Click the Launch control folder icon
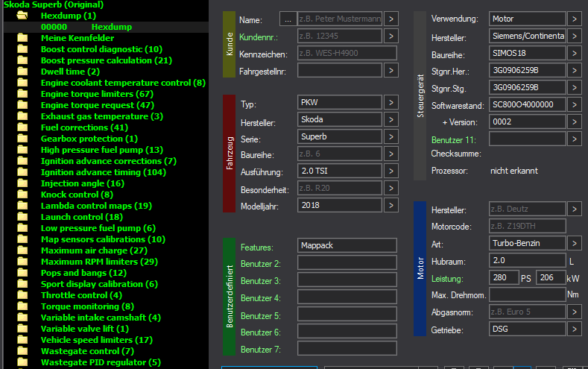Viewport: 588px width, 369px height. pos(22,217)
